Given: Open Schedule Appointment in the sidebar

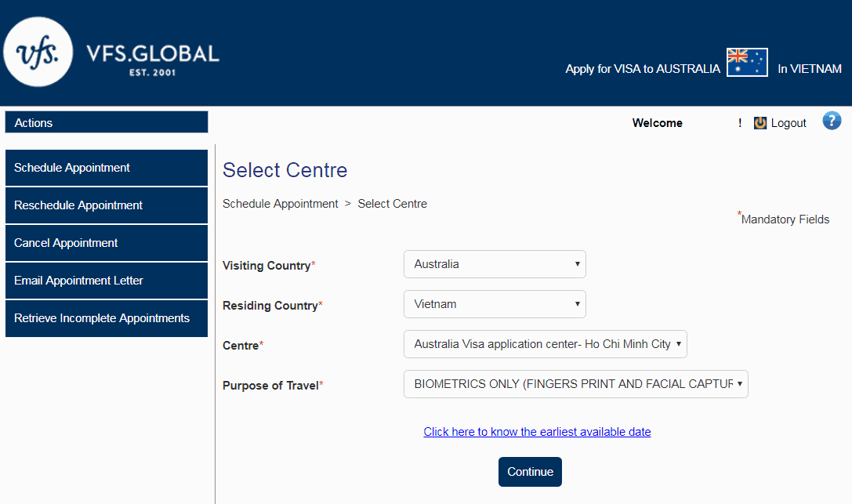Looking at the screenshot, I should (x=107, y=168).
